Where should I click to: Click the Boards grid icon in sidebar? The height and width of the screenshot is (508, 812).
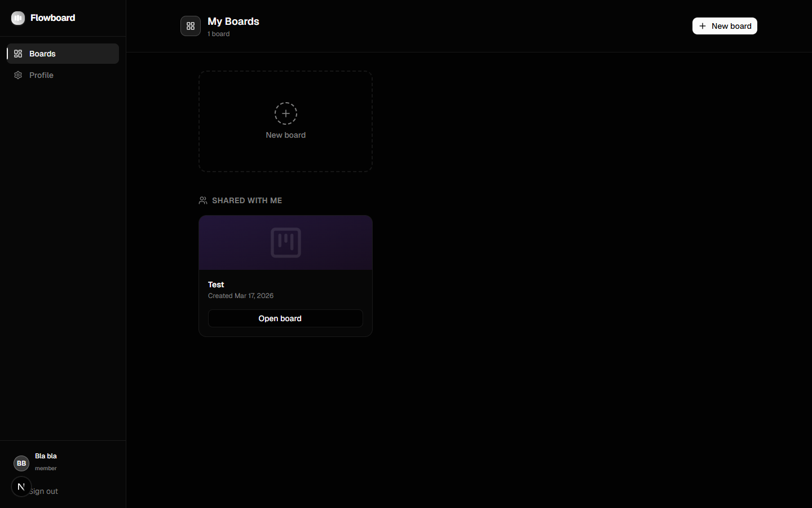18,54
